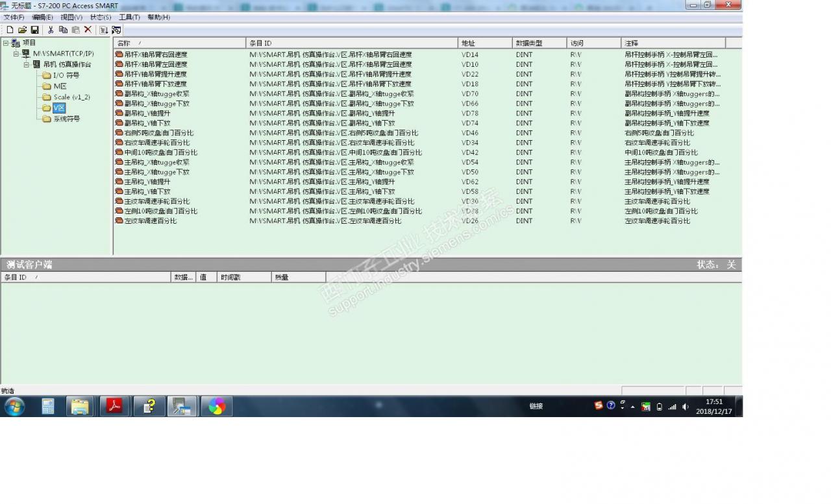Image resolution: width=831 pixels, height=504 pixels.
Task: Click the 时间戳 test client column header
Action: point(244,277)
